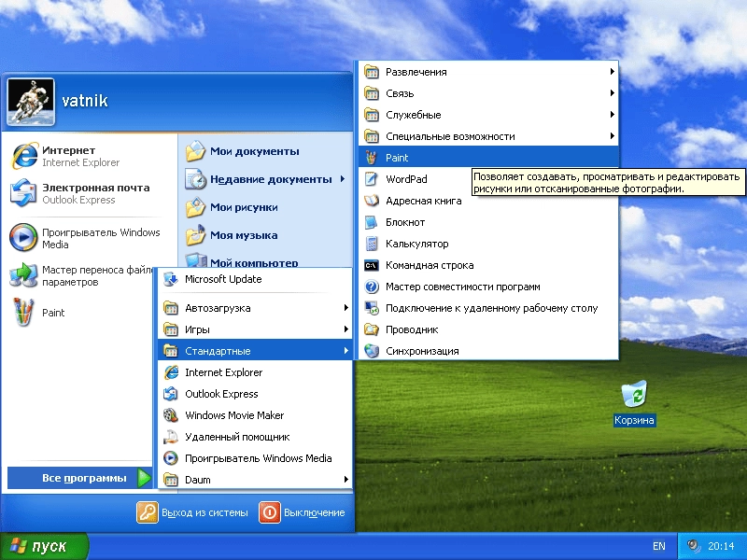Open the Связь folder entry
747x560 pixels.
[x=488, y=93]
